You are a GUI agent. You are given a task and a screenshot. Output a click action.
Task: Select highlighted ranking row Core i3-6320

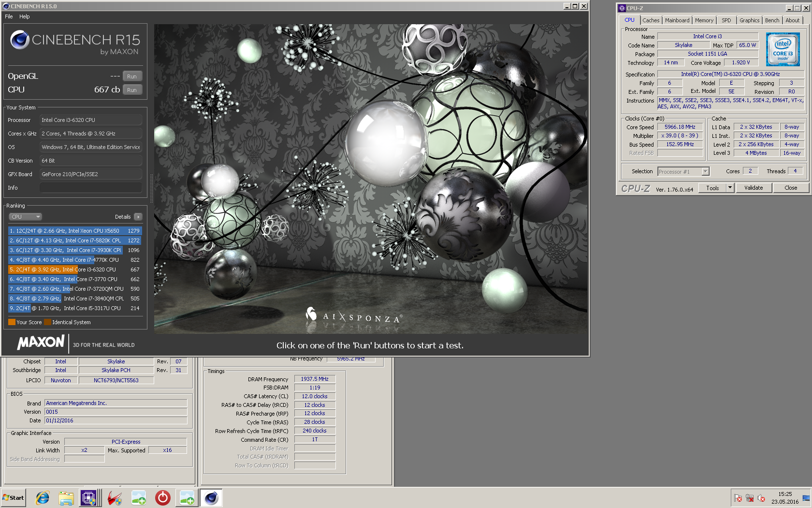coord(75,269)
